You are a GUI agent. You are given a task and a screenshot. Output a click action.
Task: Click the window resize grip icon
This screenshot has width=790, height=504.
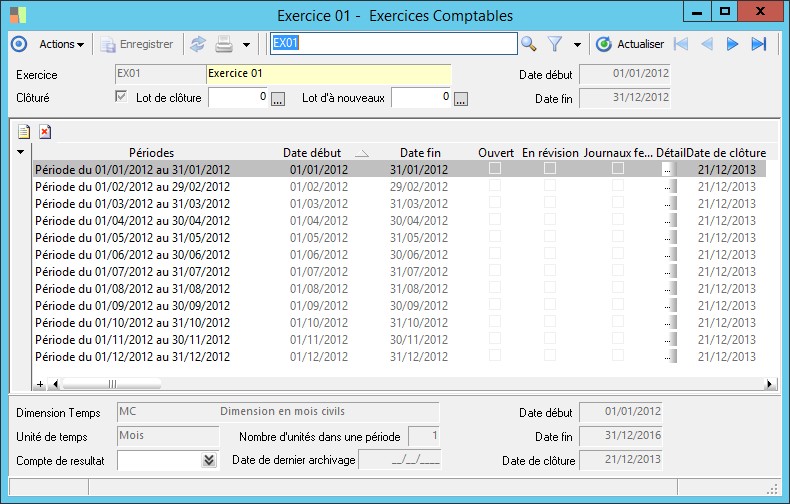coord(772,488)
